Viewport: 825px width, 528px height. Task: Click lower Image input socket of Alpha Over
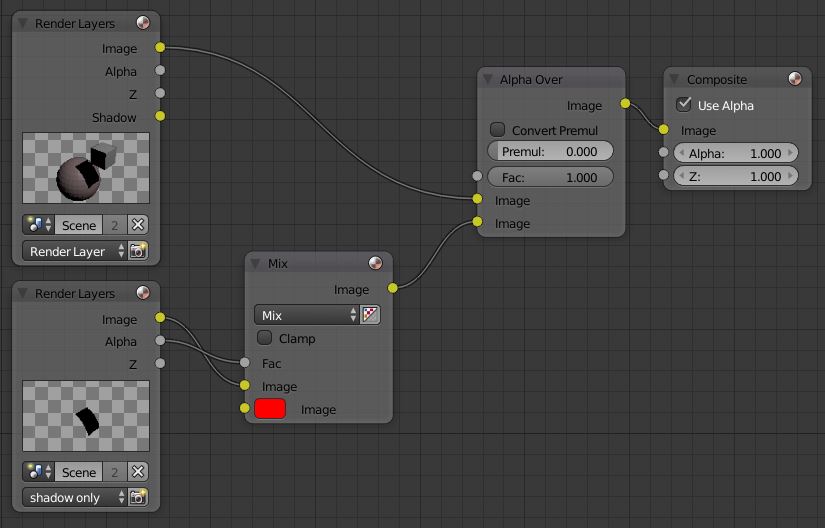tap(477, 221)
